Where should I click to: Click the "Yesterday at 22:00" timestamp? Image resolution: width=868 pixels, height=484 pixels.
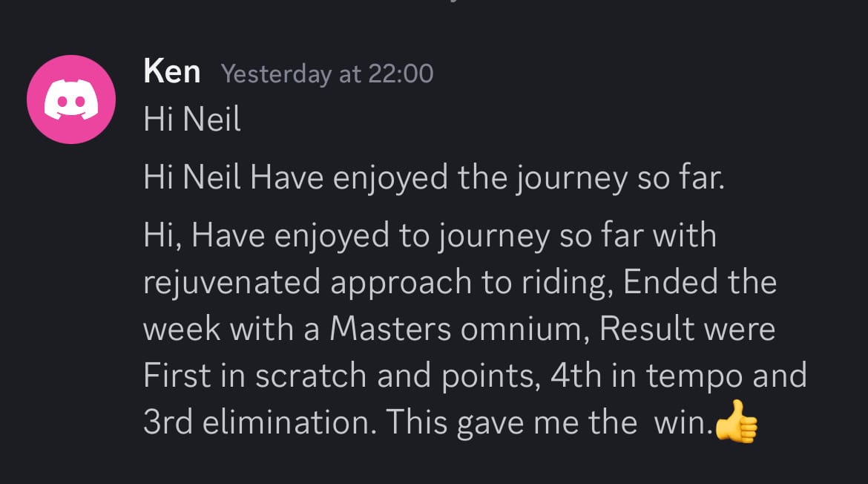pos(327,73)
